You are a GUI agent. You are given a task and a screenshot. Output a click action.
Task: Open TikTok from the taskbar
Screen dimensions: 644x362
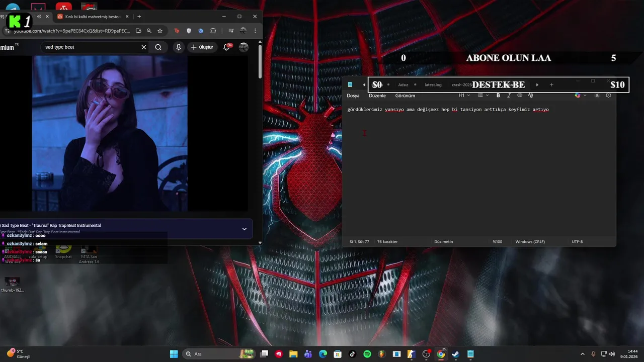[352, 354]
